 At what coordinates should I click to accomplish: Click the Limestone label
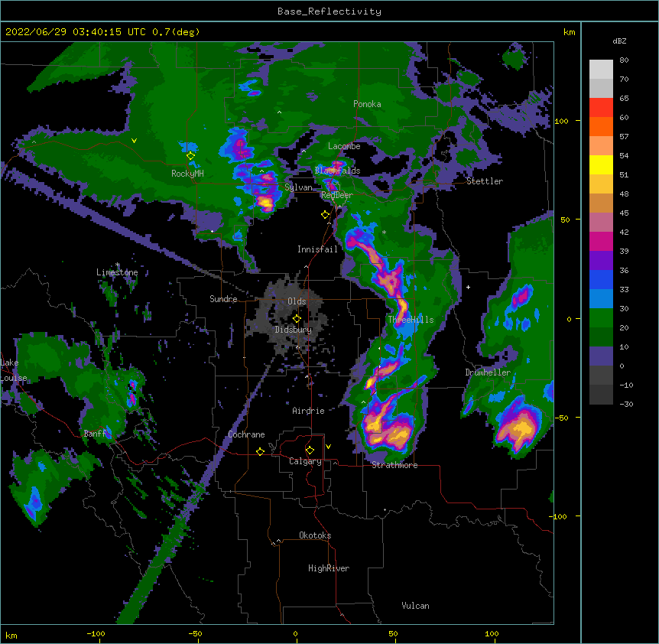click(x=117, y=272)
